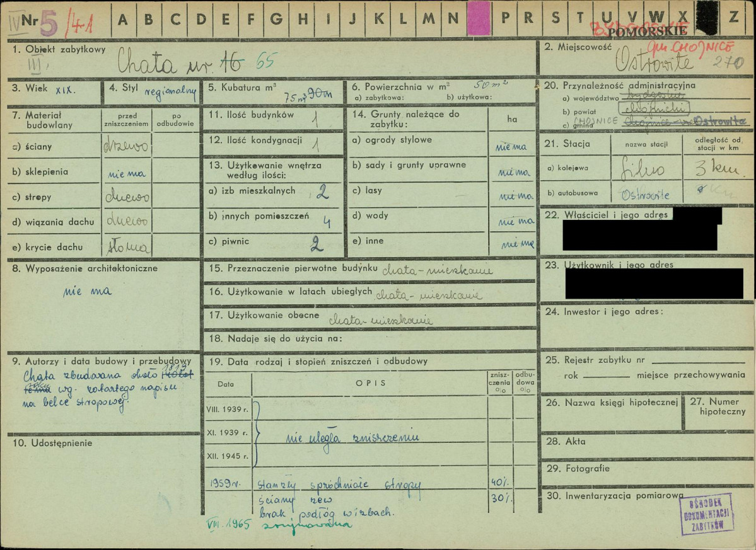Click the 'OPIS' column header

pyautogui.click(x=371, y=384)
